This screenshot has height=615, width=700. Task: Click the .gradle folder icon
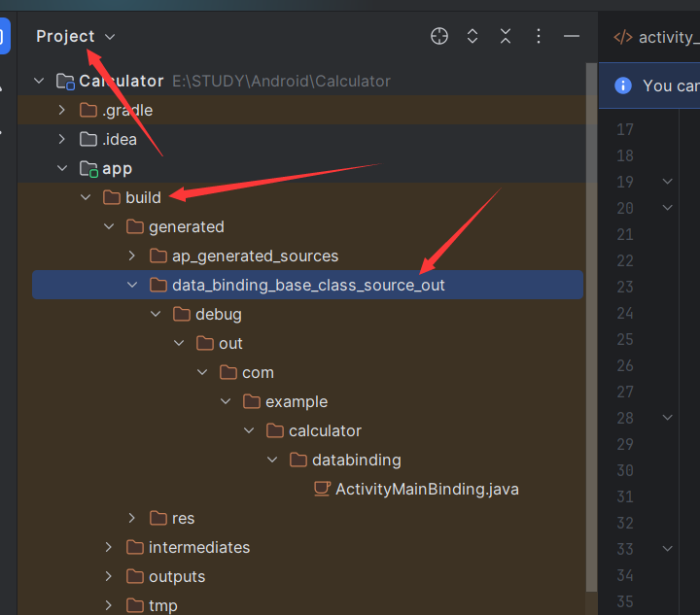coord(88,110)
